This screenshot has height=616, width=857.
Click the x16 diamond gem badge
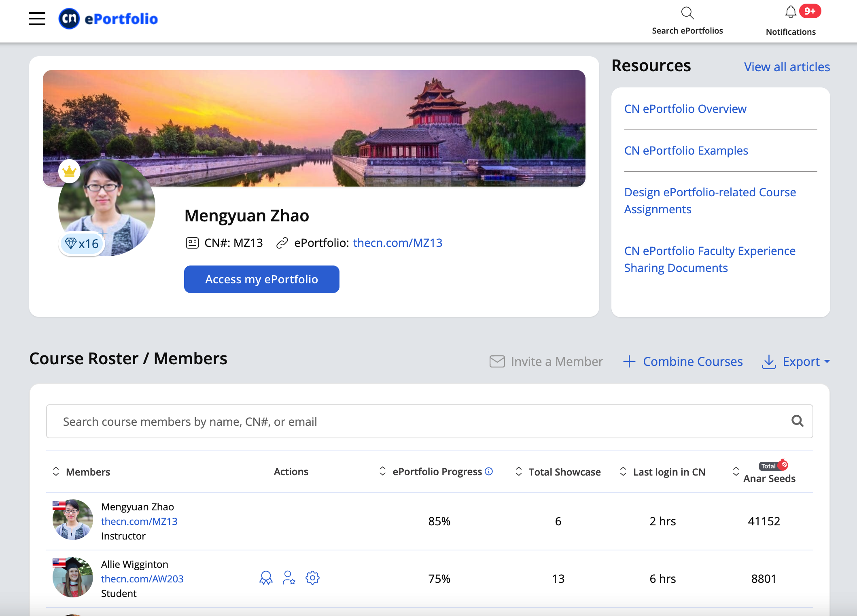82,244
